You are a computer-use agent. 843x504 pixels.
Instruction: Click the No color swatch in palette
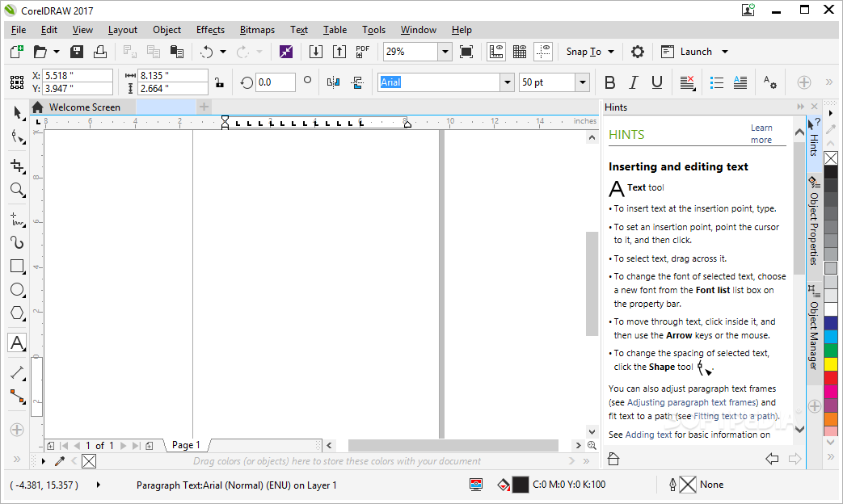831,158
